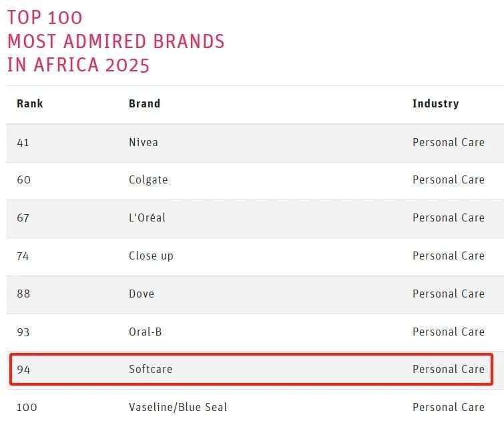The height and width of the screenshot is (427, 504).
Task: Click Personal Care in the Dove row
Action: (449, 294)
